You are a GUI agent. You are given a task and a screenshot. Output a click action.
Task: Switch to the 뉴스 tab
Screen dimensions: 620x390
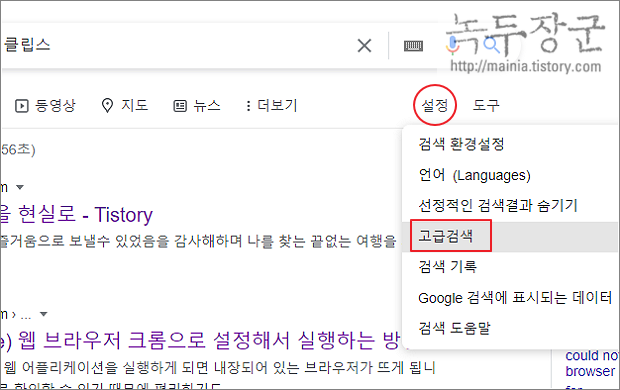point(197,106)
